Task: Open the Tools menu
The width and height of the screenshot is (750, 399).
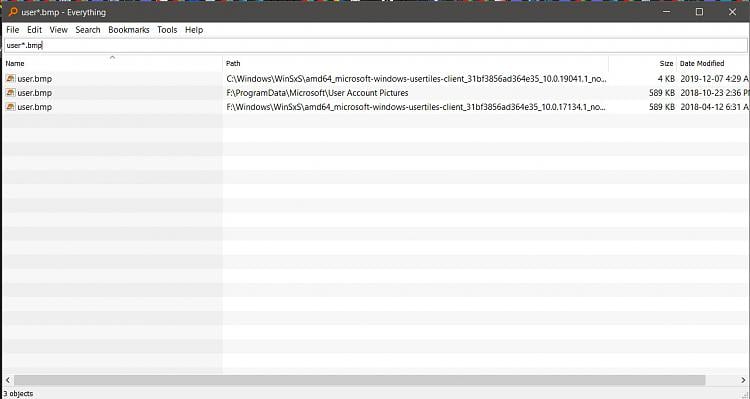Action: point(167,30)
